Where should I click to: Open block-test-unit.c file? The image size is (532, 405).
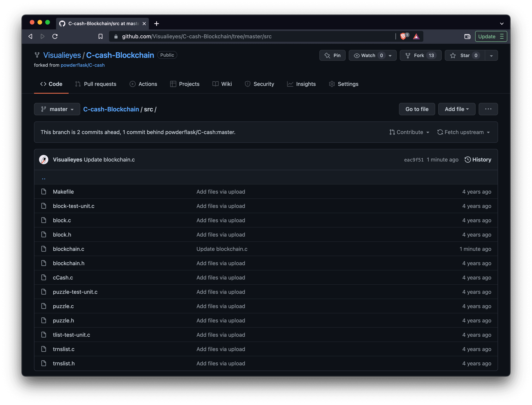coord(74,206)
